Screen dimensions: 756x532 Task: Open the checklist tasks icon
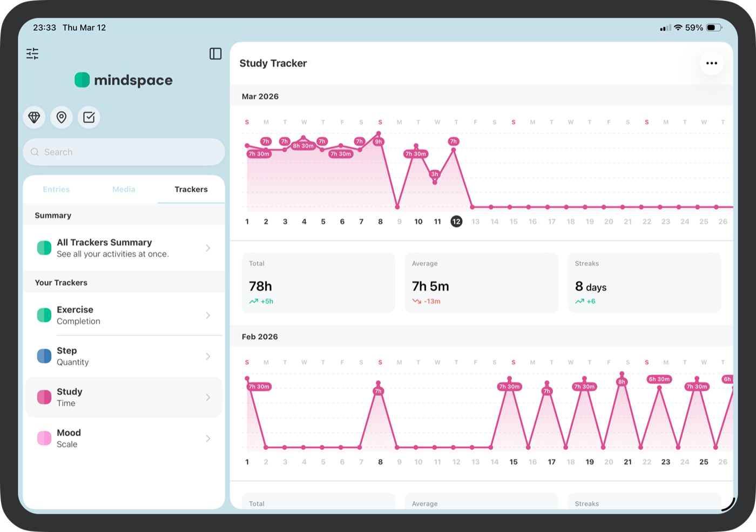pyautogui.click(x=89, y=117)
